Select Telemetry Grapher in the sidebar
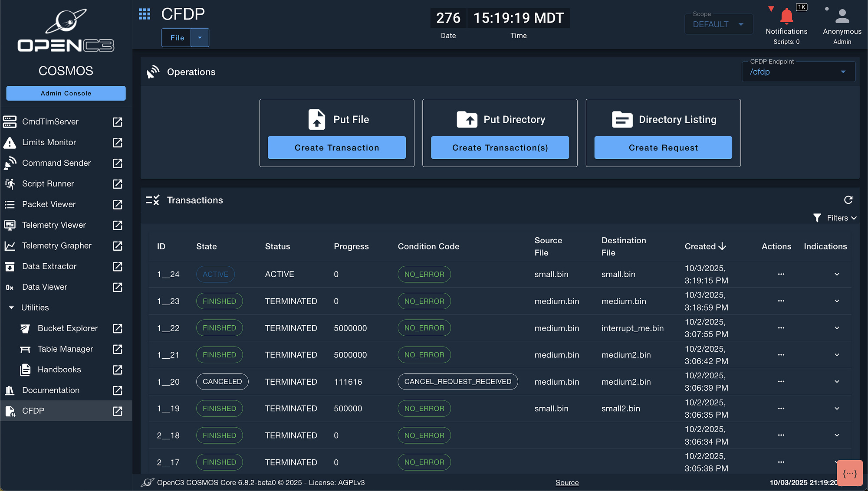This screenshot has width=868, height=491. 56,245
